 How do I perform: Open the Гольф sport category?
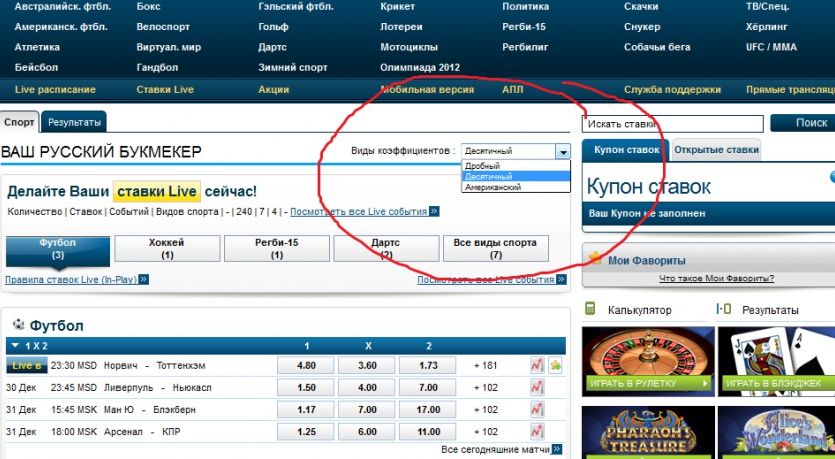tap(273, 27)
